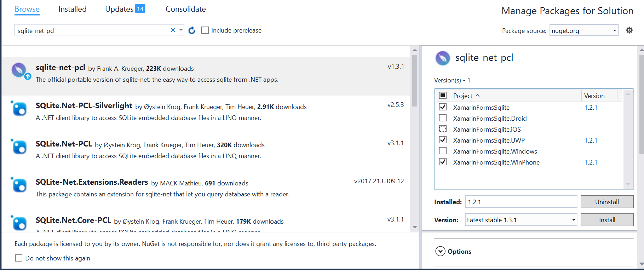Check the XamarinFormsSqlite.Windows project checkbox
This screenshot has width=644, height=270.
(x=443, y=151)
